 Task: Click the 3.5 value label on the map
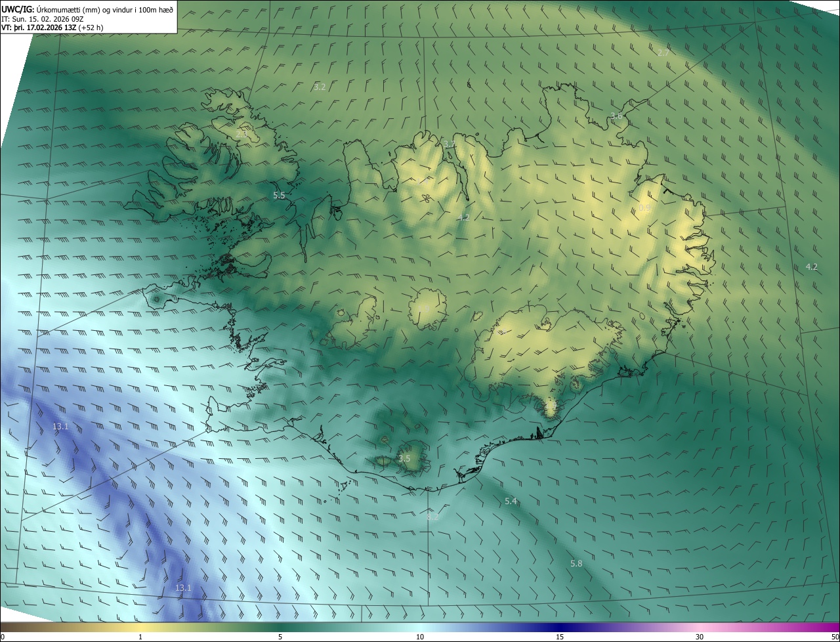click(x=404, y=458)
